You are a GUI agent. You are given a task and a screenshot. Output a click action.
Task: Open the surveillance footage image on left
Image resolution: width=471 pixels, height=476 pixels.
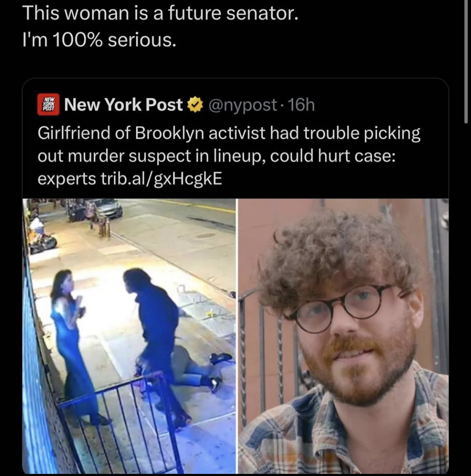(x=129, y=336)
